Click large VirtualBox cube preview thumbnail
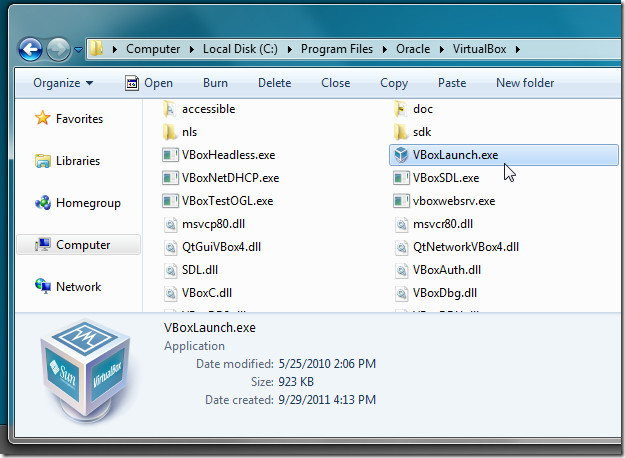Screen dimensions: 625x458 click(x=86, y=371)
